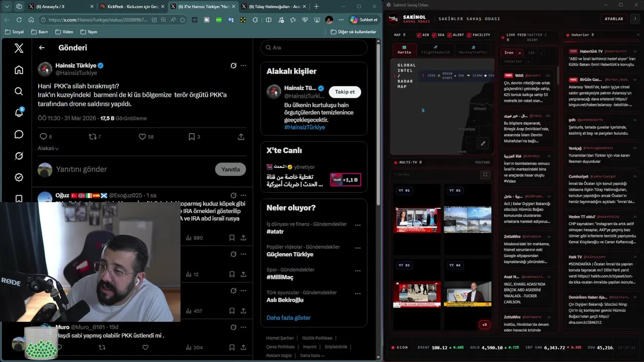Open the X search icon in the sidebar

tap(19, 91)
